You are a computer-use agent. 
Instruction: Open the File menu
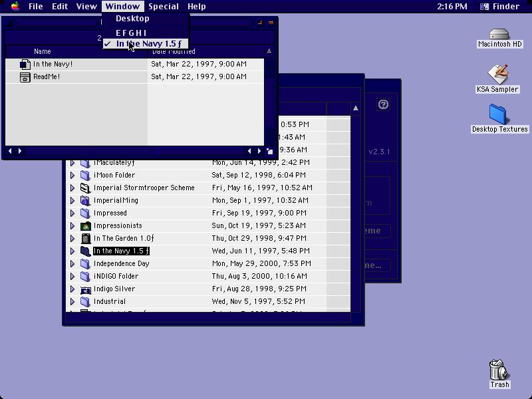[x=36, y=7]
